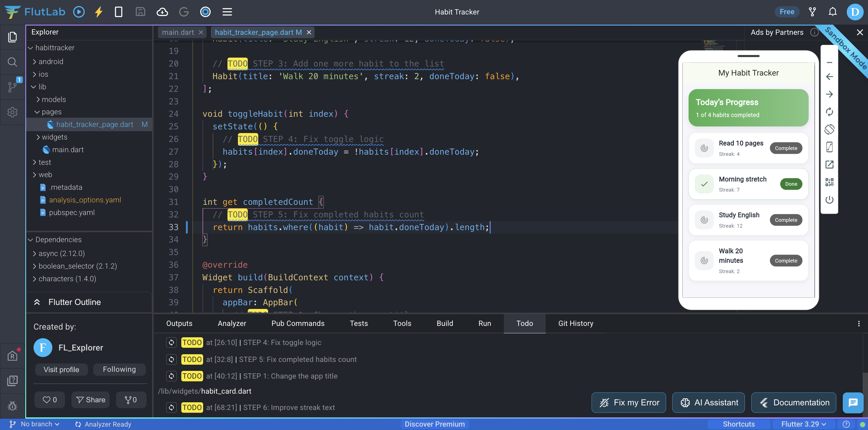Open the Flutter 3.29 version dropdown

click(803, 424)
